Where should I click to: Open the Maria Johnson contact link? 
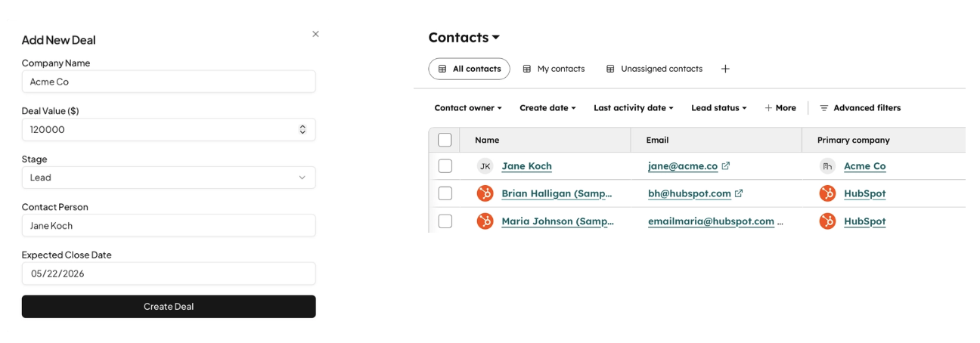(557, 221)
